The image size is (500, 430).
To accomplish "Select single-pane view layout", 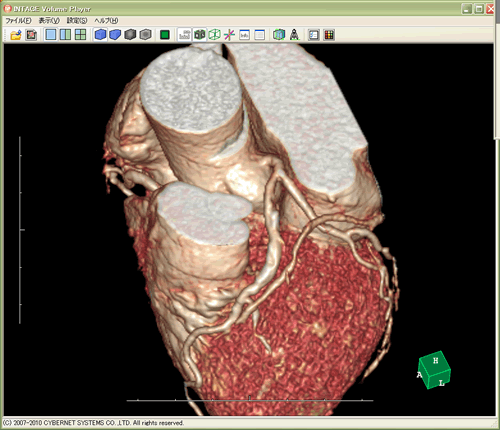I will 51,35.
